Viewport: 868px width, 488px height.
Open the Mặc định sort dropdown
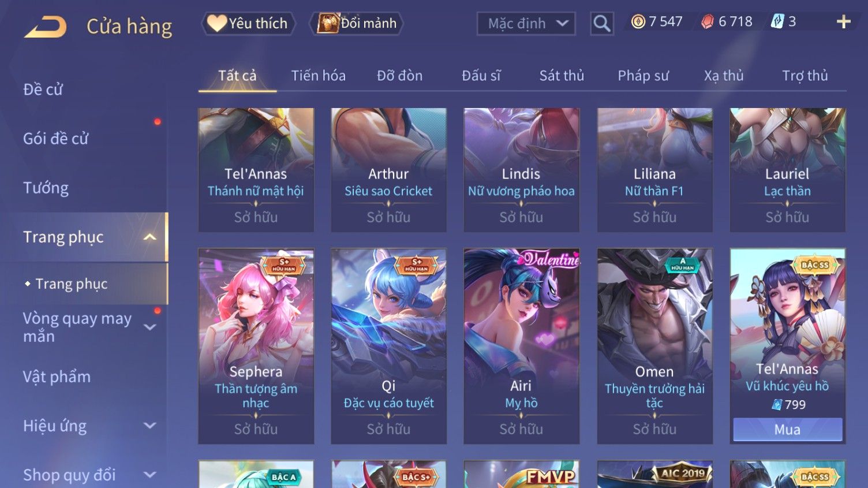tap(526, 24)
